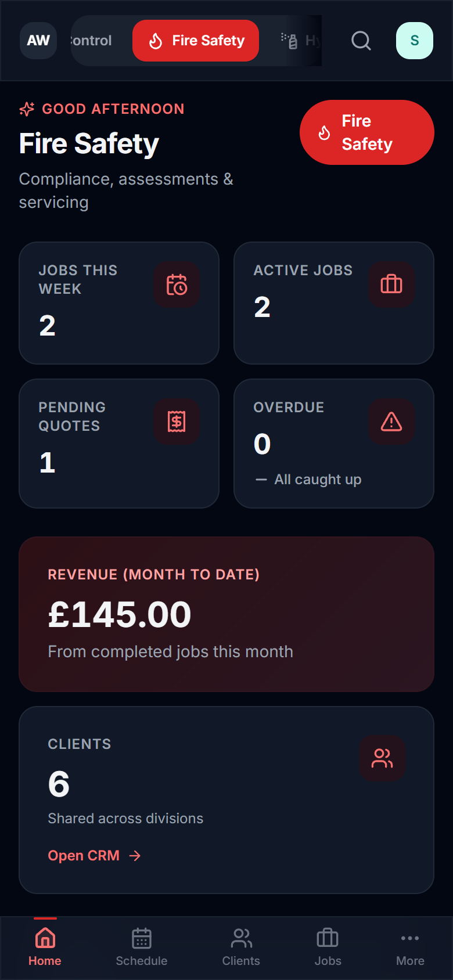This screenshot has height=980, width=453.
Task: Open the S user avatar
Action: click(x=414, y=41)
